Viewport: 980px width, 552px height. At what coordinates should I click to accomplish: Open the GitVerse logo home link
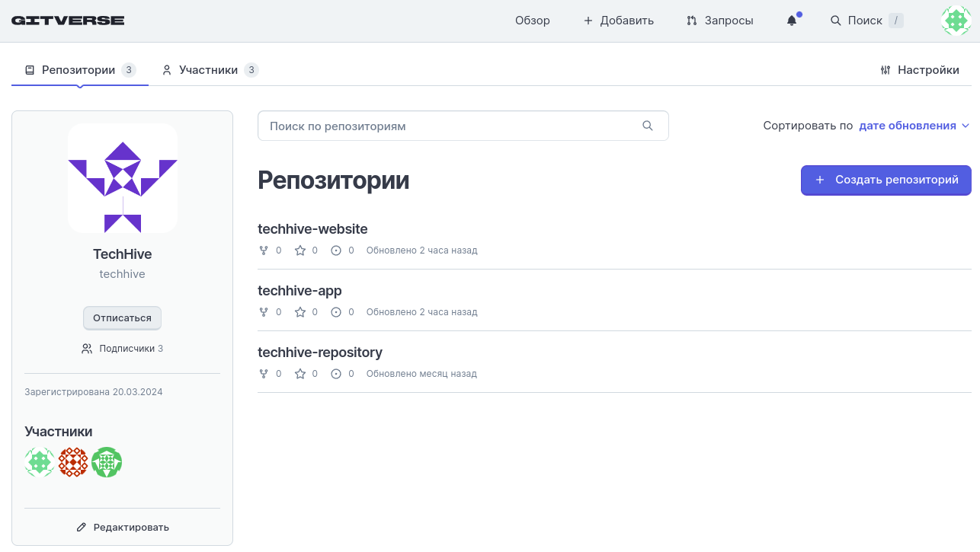[68, 21]
